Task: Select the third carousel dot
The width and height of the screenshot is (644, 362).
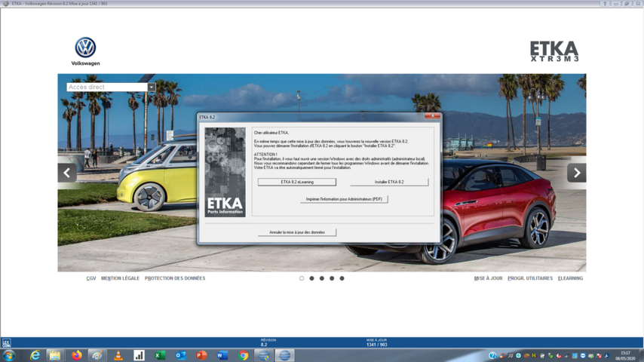Action: tap(321, 278)
